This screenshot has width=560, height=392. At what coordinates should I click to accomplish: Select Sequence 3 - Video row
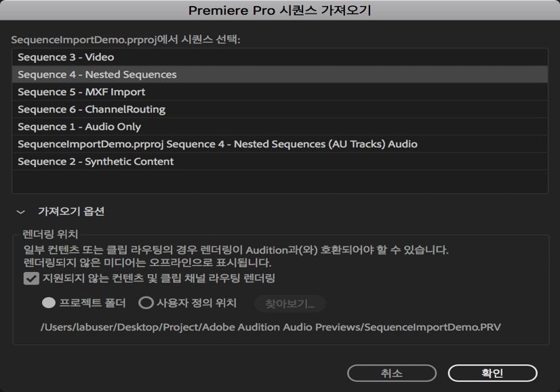280,57
